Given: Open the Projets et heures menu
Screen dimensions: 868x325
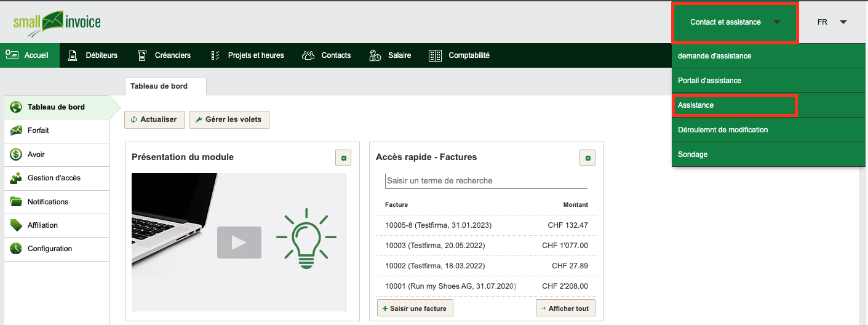Looking at the screenshot, I should tap(247, 55).
